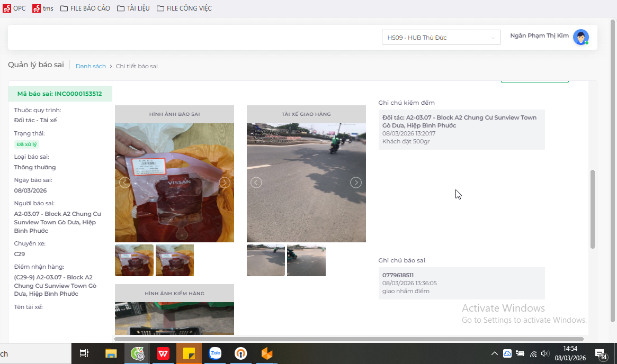Click the giao nhầm điểm note text
This screenshot has width=617, height=364.
pos(406,292)
